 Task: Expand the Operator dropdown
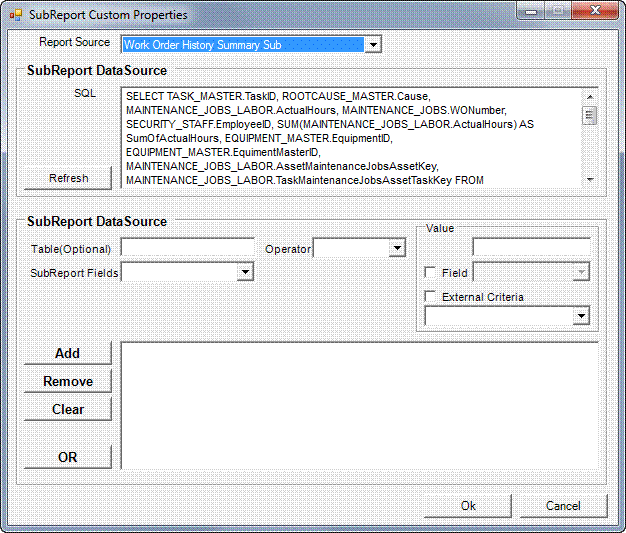396,248
